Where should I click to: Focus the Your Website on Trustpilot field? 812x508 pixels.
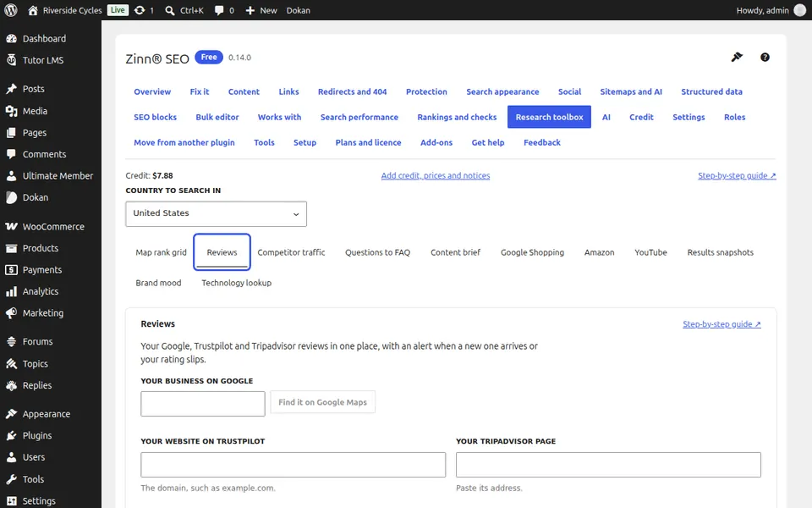(294, 465)
